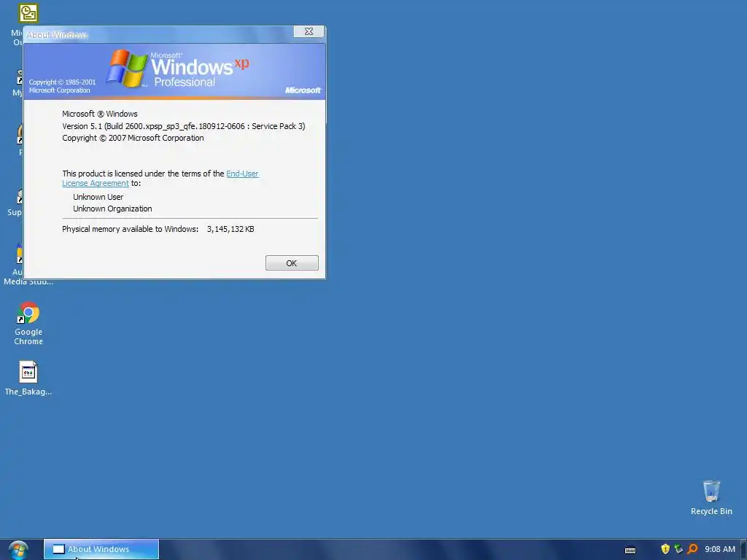The image size is (747, 560).
Task: Click the About Windows title bar
Action: pyautogui.click(x=158, y=34)
